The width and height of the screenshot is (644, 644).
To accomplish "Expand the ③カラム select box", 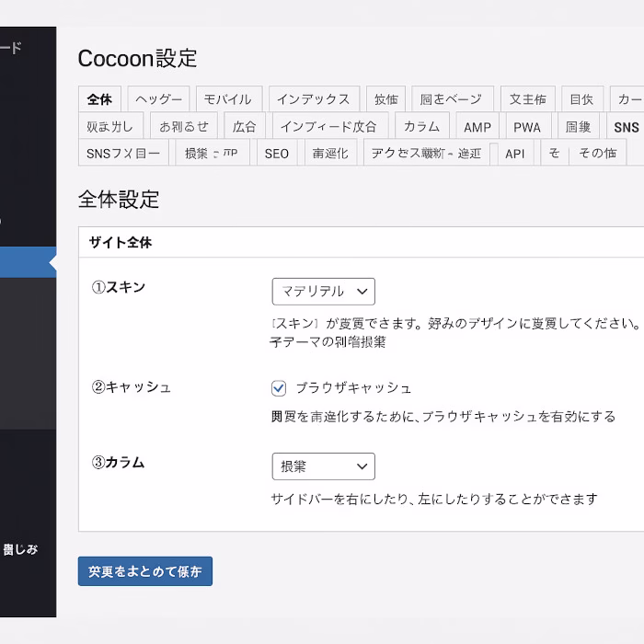I will pyautogui.click(x=323, y=466).
